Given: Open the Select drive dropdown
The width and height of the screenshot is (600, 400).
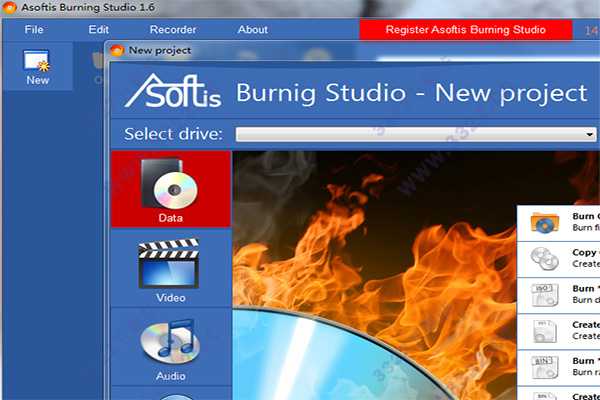Looking at the screenshot, I should [416, 134].
